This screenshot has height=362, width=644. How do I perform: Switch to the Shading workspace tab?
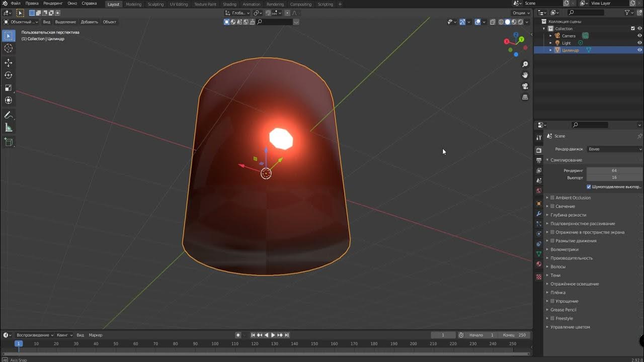pos(229,4)
